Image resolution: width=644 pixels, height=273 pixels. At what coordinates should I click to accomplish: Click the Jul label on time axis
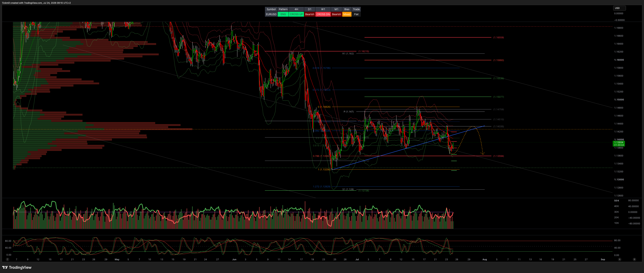(357, 259)
